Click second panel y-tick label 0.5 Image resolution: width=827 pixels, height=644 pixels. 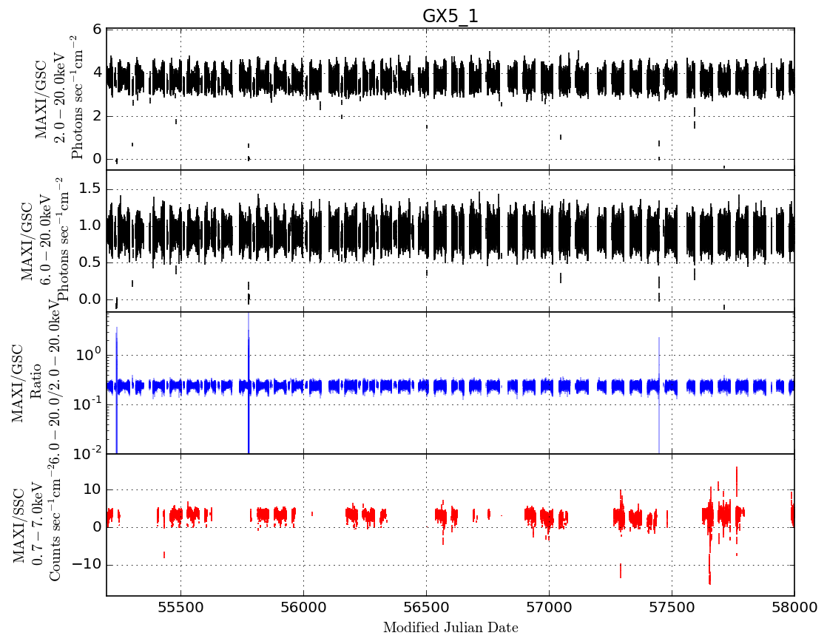[x=89, y=262]
